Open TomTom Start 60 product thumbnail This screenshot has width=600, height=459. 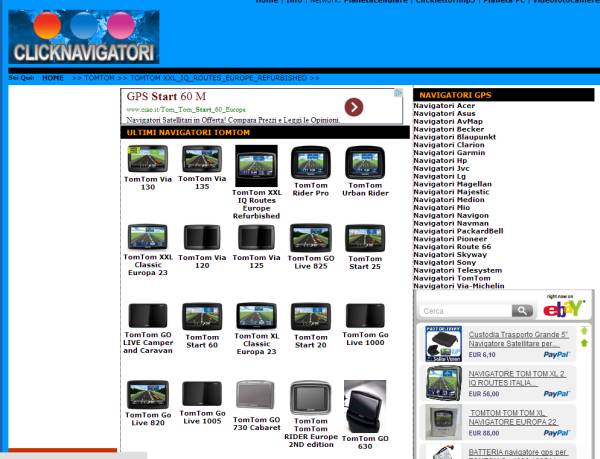[x=202, y=316]
